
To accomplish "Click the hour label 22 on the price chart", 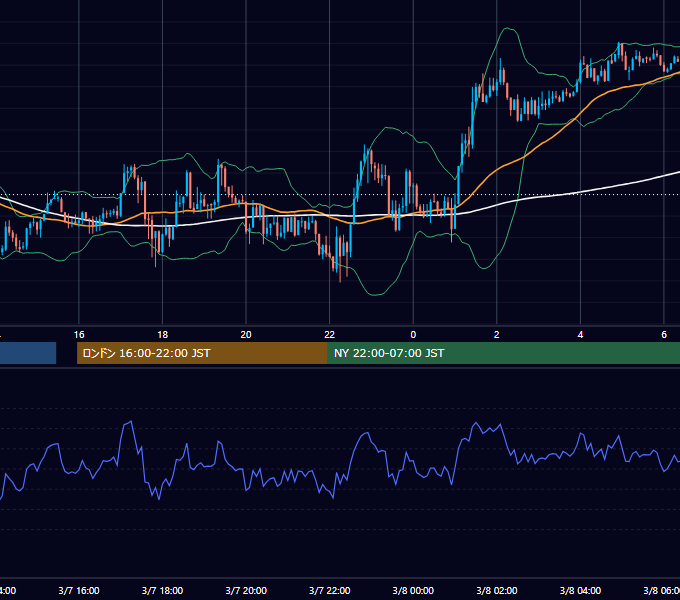I will [330, 335].
